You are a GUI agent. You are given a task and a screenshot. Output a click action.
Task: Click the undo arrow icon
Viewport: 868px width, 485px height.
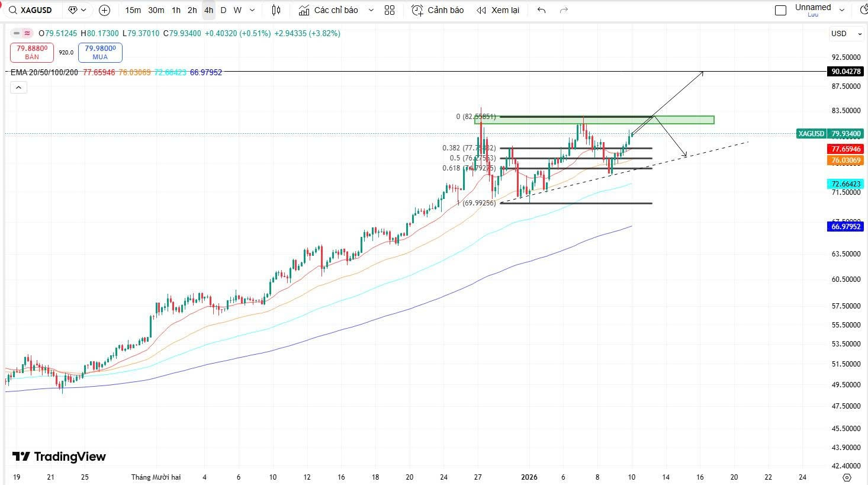(x=541, y=10)
